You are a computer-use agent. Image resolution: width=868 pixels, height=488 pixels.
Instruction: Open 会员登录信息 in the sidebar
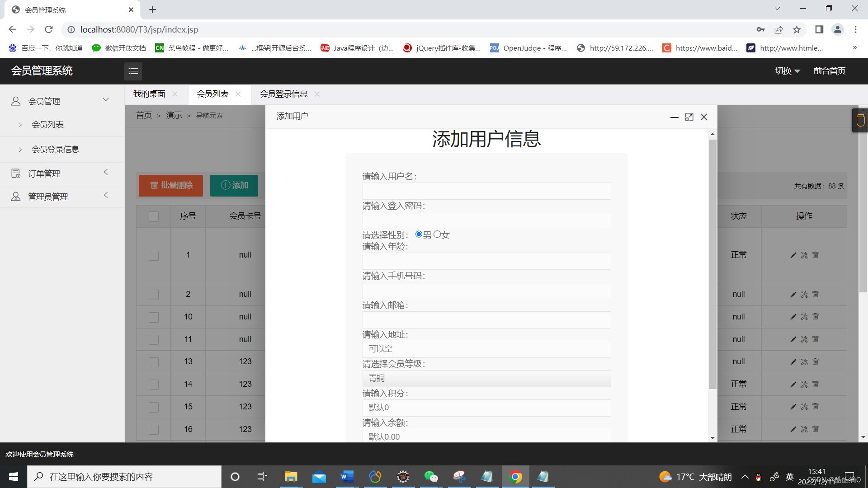tap(55, 150)
